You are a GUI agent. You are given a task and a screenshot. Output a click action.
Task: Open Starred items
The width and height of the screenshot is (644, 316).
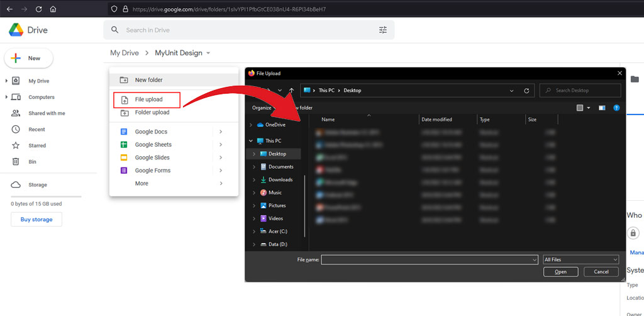tap(37, 145)
